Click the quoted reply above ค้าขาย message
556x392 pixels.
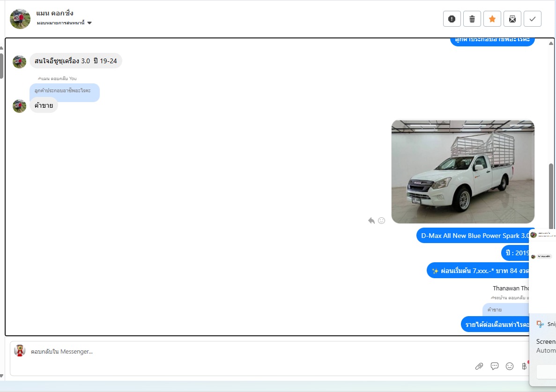64,90
